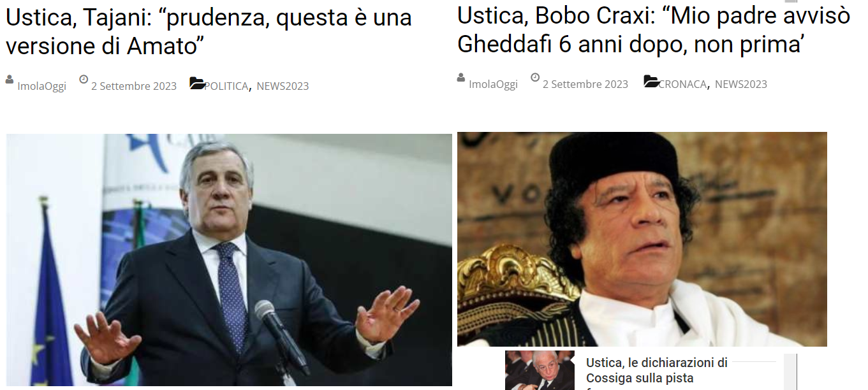
Task: Open NEWS2023 tag under Tajani article
Action: click(x=283, y=86)
